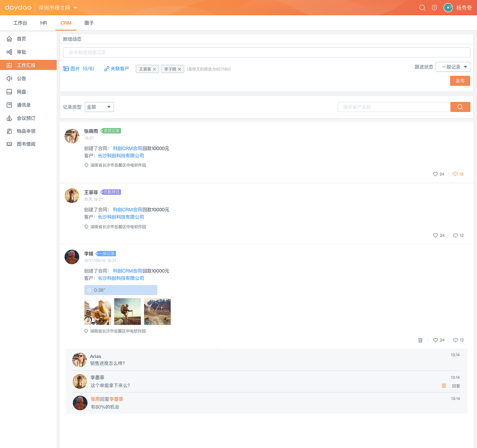Click the 一般记录 tag on 李媛's post

(106, 254)
